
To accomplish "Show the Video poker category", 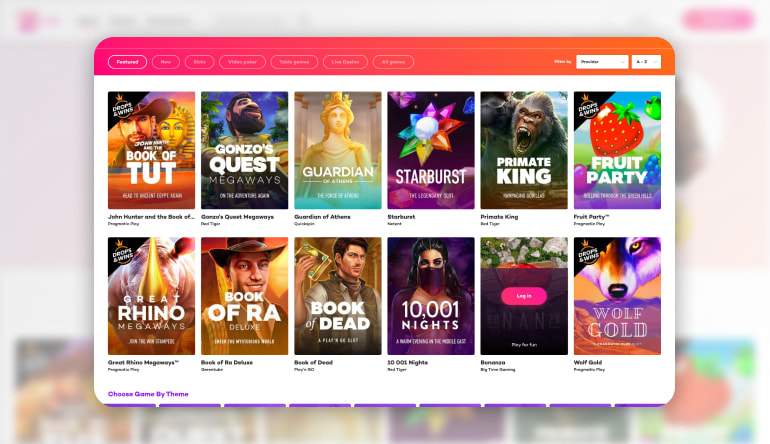I will click(x=242, y=62).
